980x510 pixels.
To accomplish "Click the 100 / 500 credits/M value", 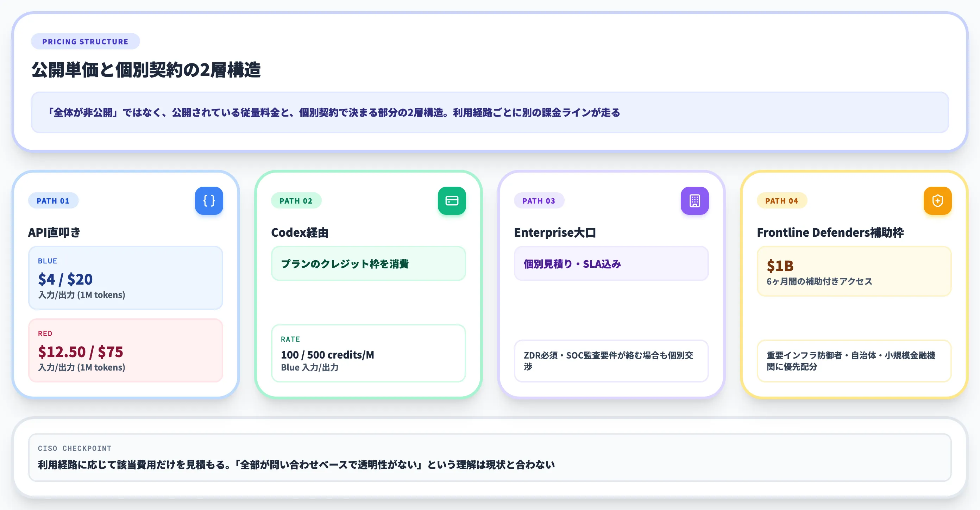I will [x=328, y=355].
